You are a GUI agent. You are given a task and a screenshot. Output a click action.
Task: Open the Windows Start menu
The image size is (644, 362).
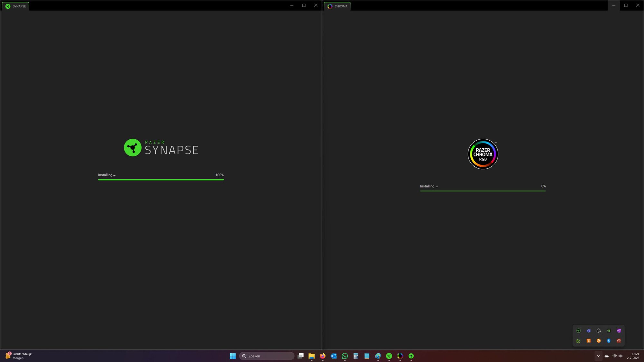pyautogui.click(x=233, y=356)
